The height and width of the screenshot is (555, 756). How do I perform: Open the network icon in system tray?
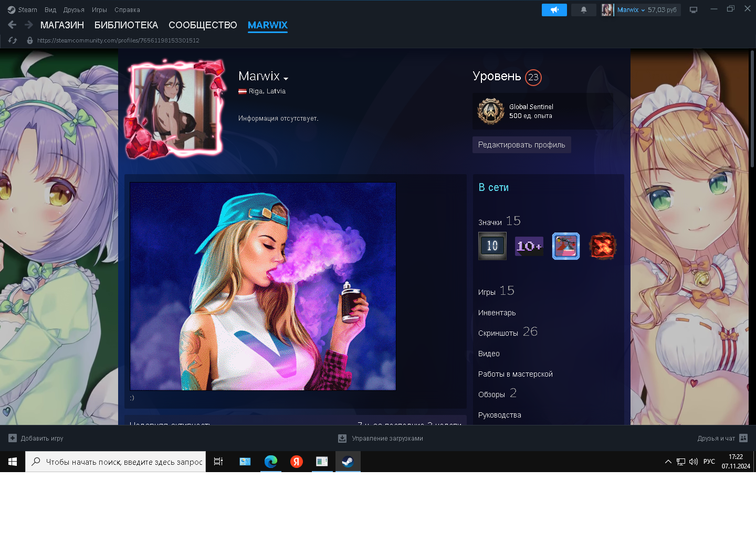coord(681,462)
